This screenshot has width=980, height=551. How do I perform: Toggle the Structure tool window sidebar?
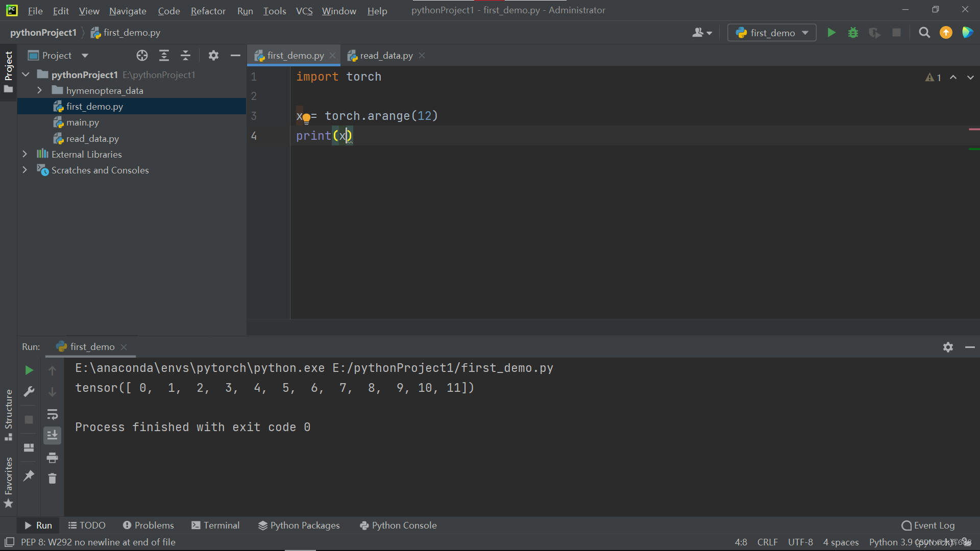(8, 414)
